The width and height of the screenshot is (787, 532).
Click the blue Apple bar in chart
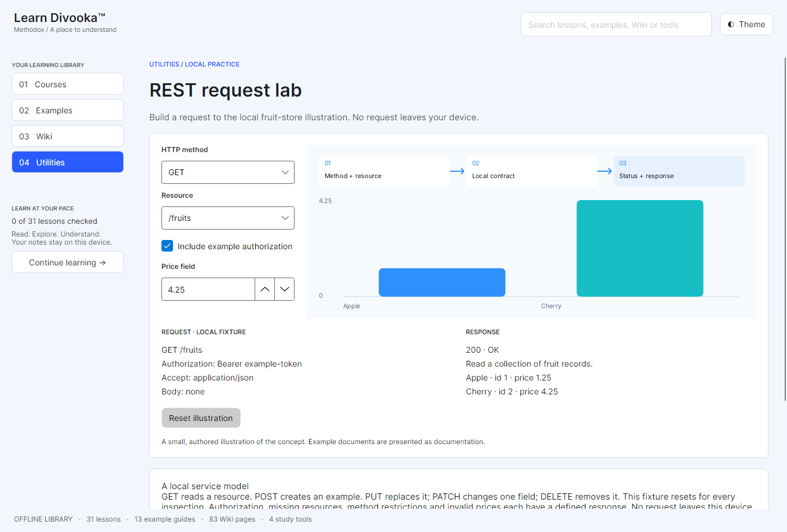click(x=442, y=282)
